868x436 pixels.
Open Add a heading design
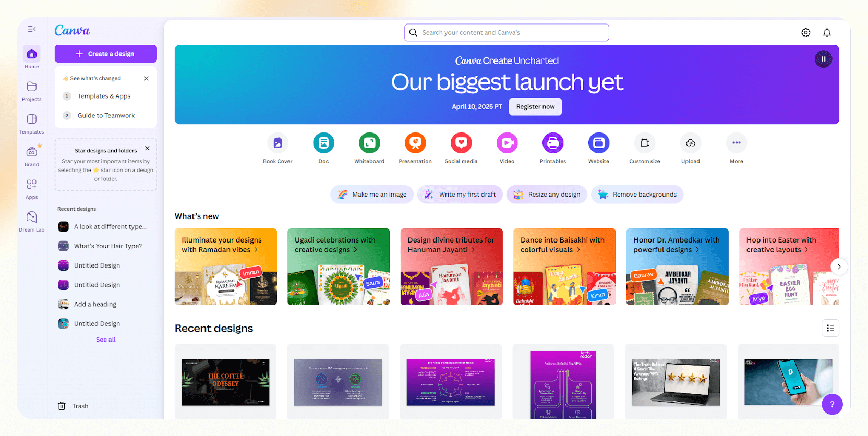(x=106, y=304)
